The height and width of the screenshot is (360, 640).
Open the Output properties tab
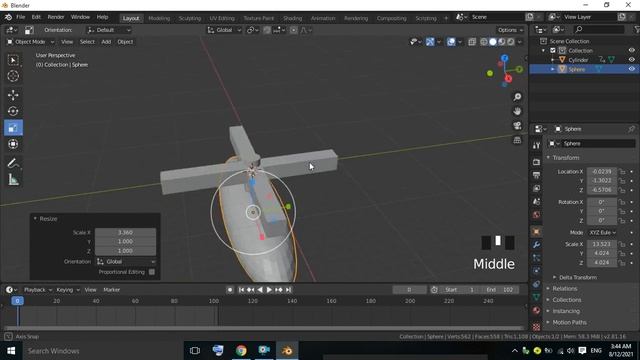(536, 176)
